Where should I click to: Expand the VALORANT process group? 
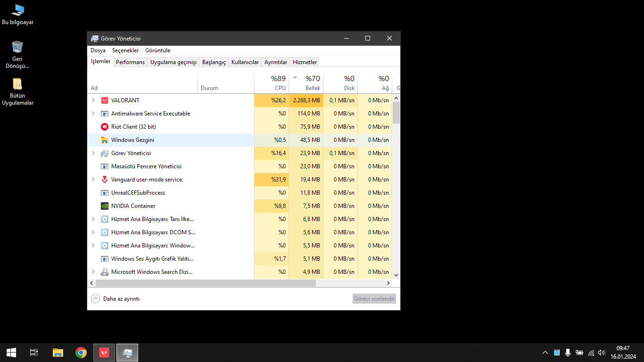tap(93, 100)
